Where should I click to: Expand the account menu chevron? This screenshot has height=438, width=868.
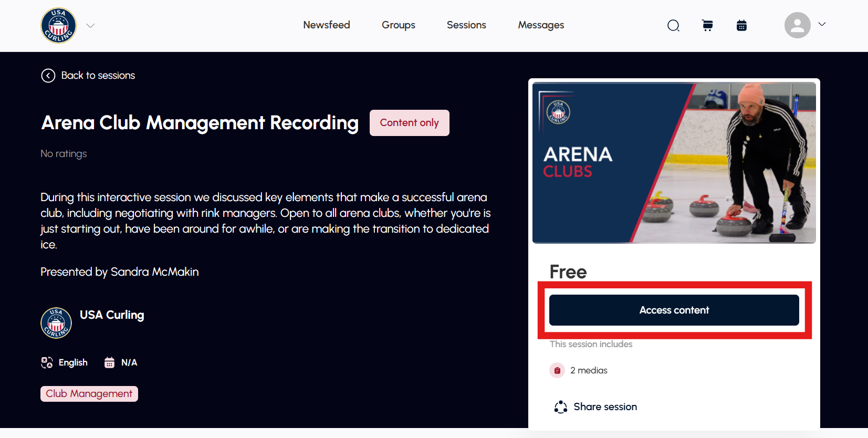pyautogui.click(x=822, y=24)
